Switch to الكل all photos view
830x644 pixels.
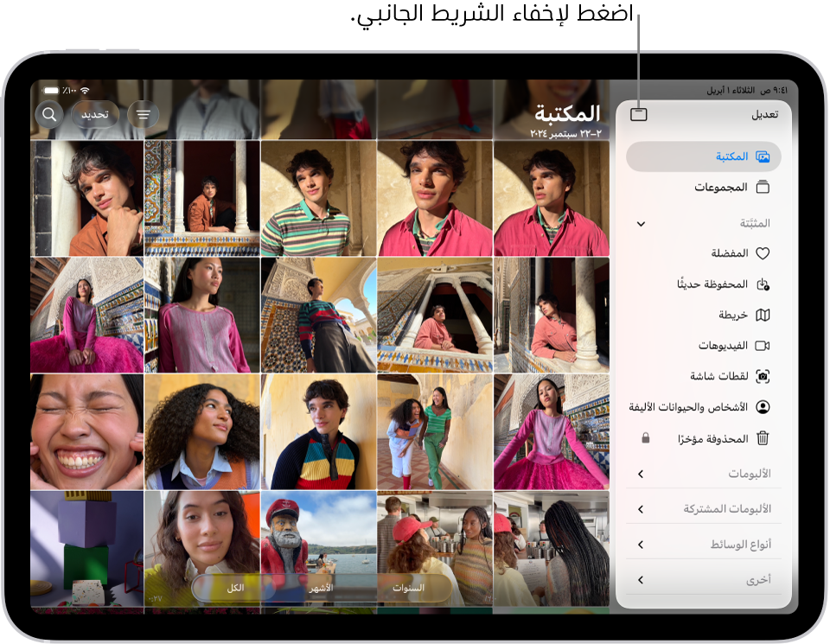tap(235, 588)
